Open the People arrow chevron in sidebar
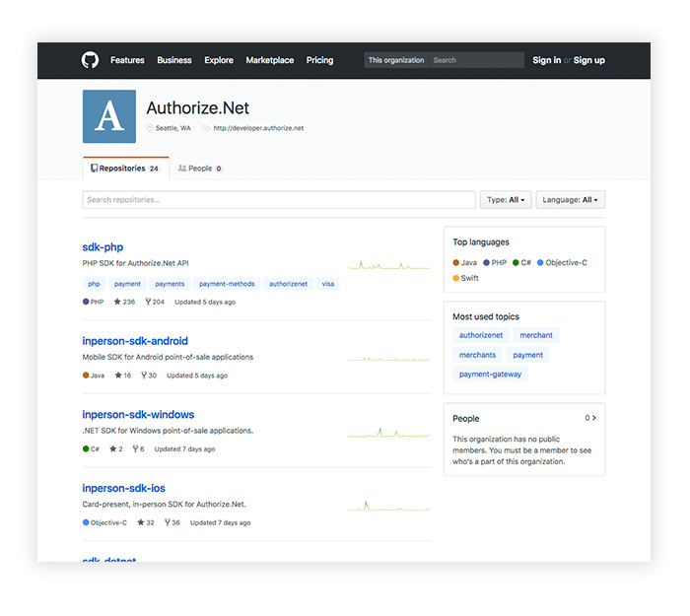Viewport: 690px width, 616px height. (x=594, y=418)
